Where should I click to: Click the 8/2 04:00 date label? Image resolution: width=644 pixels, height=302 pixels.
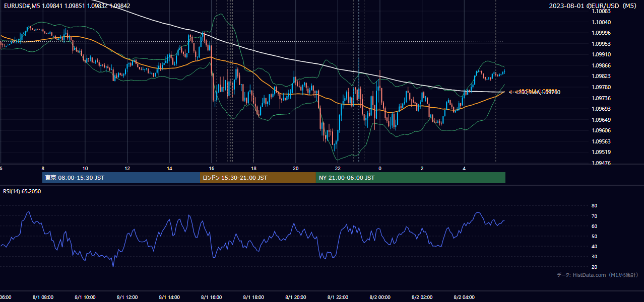(x=464, y=297)
